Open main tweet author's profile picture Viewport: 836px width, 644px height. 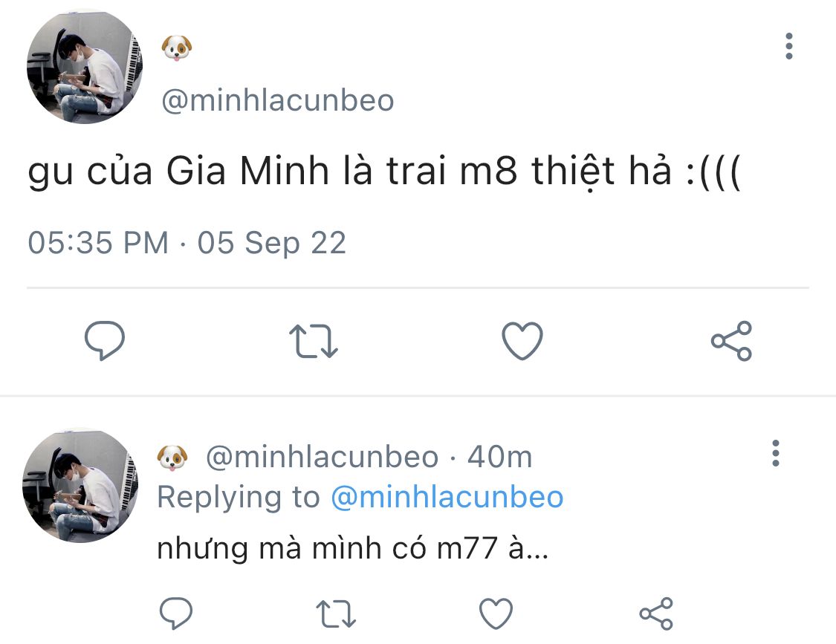tap(85, 67)
